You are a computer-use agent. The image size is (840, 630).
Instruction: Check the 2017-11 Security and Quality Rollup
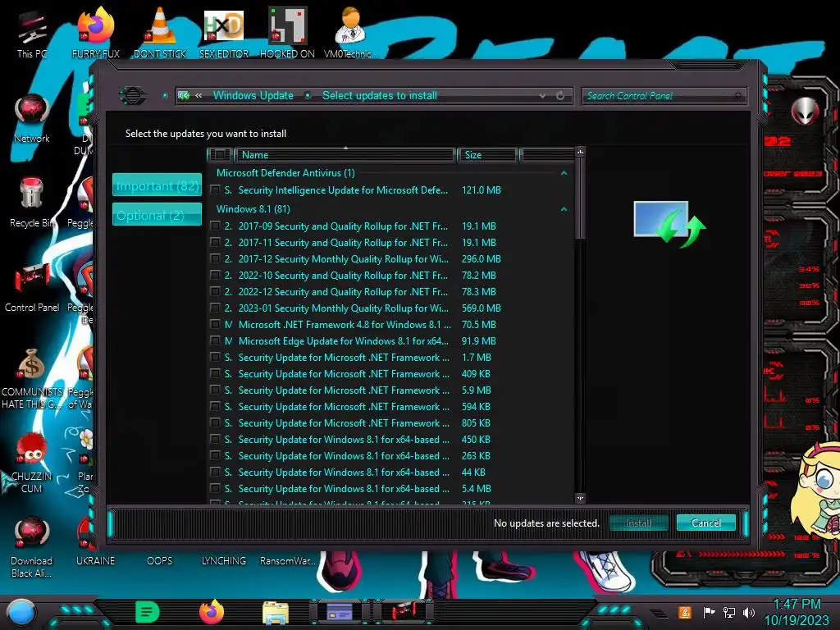coord(215,242)
